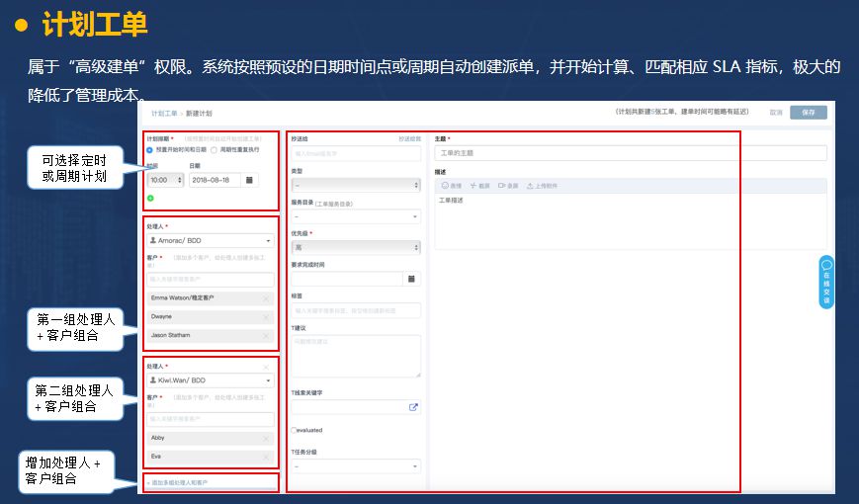Click the 标签 tags input field
The width and height of the screenshot is (859, 504).
tap(356, 310)
